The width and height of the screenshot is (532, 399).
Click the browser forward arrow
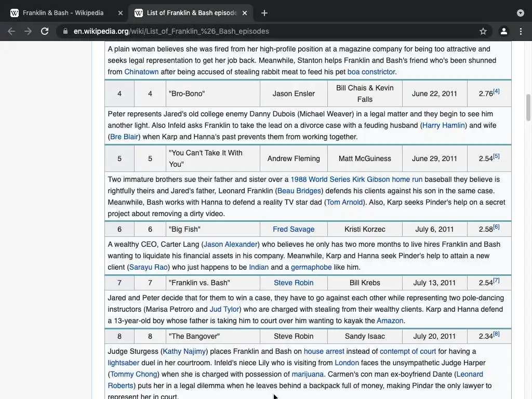[28, 31]
